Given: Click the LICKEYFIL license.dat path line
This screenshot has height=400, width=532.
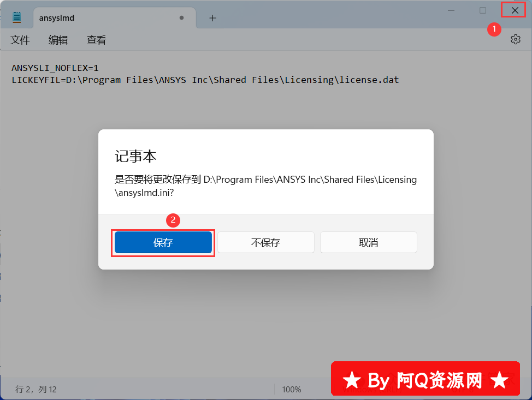Looking at the screenshot, I should 205,80.
